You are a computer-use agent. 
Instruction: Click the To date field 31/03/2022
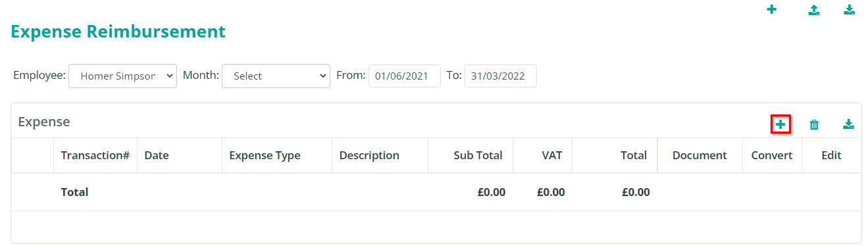coord(500,76)
